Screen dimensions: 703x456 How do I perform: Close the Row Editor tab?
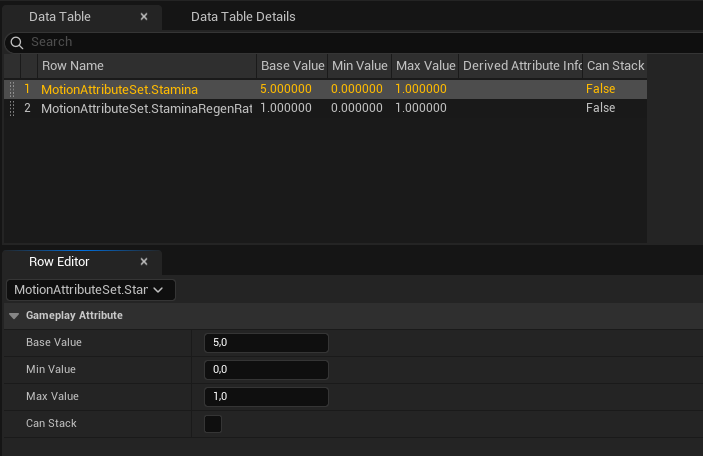point(144,262)
